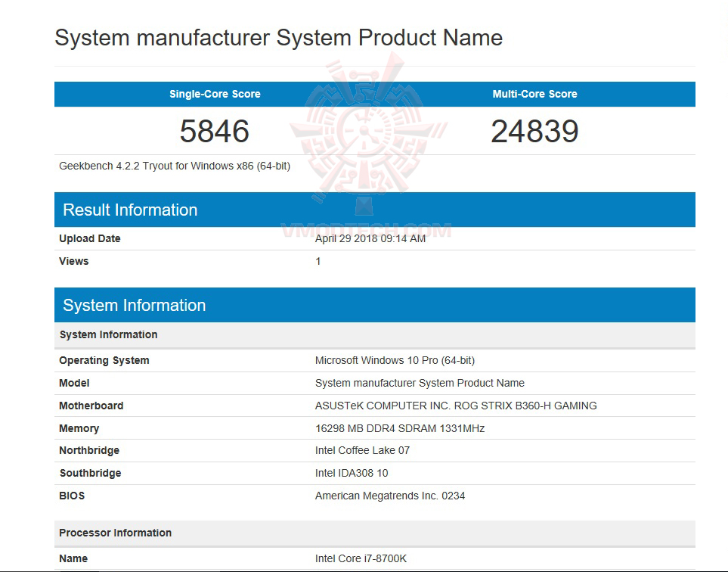This screenshot has height=572, width=728.
Task: Click the Views label
Action: click(74, 261)
